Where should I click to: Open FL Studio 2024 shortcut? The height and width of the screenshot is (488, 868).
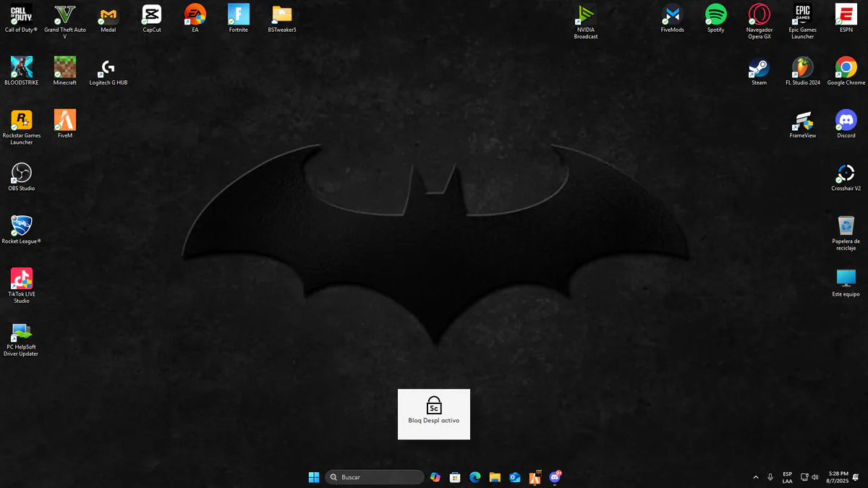803,71
